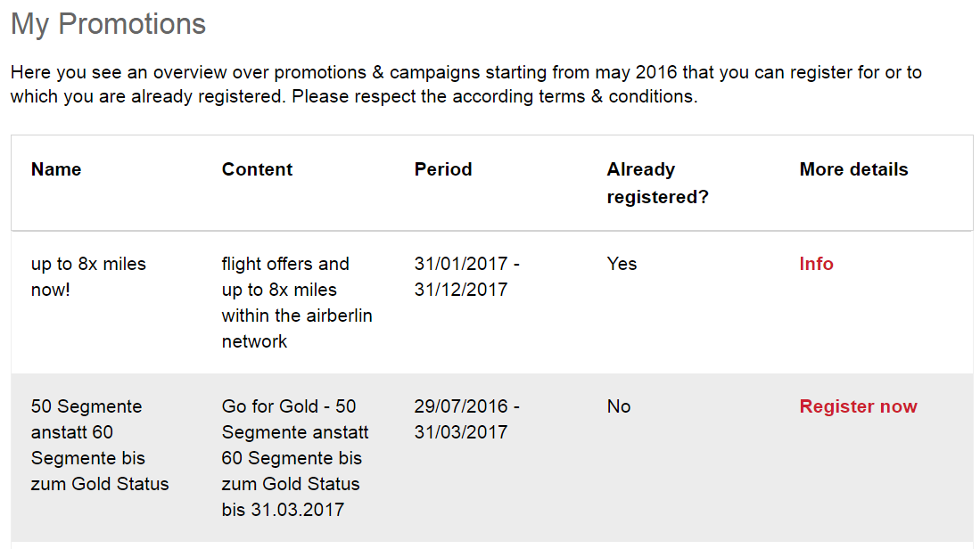Image resolution: width=980 pixels, height=549 pixels.
Task: Click the 'Go for Gold - 50 Segmente' content cell
Action: click(295, 458)
